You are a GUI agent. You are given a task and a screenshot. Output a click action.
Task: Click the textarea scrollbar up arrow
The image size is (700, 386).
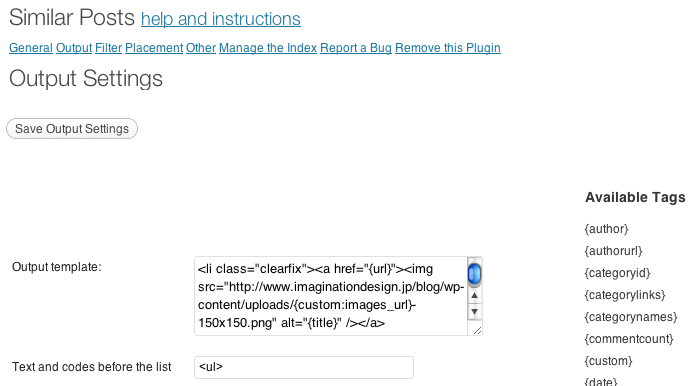(x=475, y=295)
